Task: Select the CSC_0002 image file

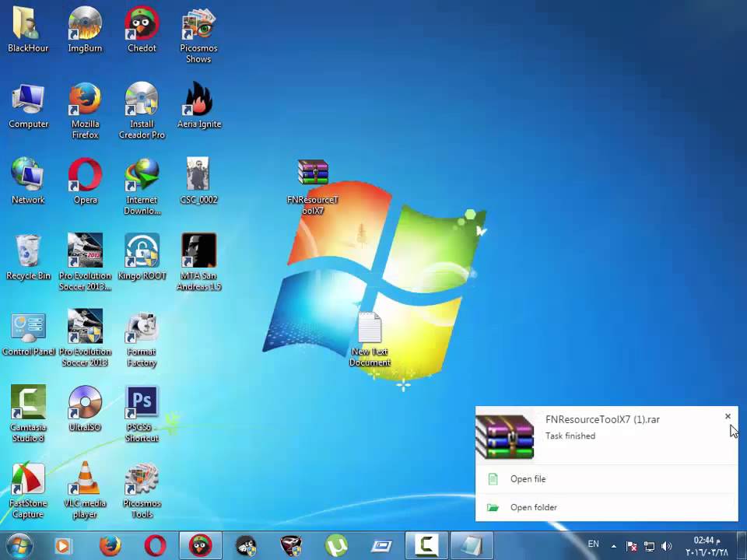Action: coord(198,180)
